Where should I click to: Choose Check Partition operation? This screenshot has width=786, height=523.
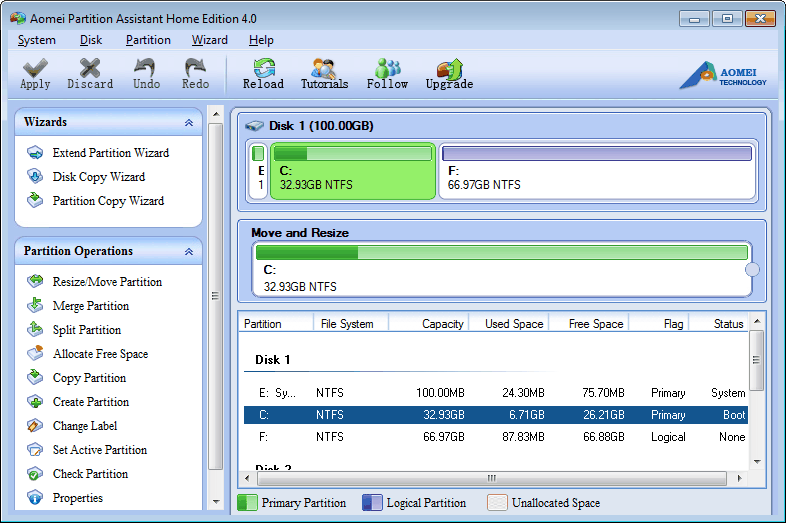tap(90, 474)
